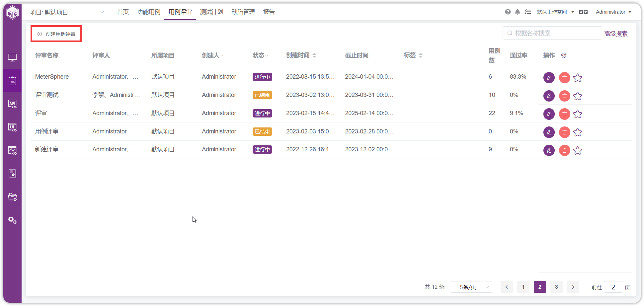Open the test tracking clipboard sidebar icon
Viewport: 644px width, 306px height.
12,81
